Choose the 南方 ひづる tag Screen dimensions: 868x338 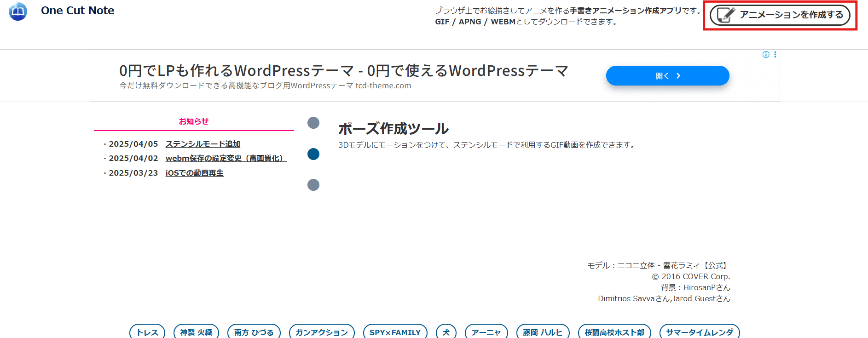pyautogui.click(x=254, y=332)
